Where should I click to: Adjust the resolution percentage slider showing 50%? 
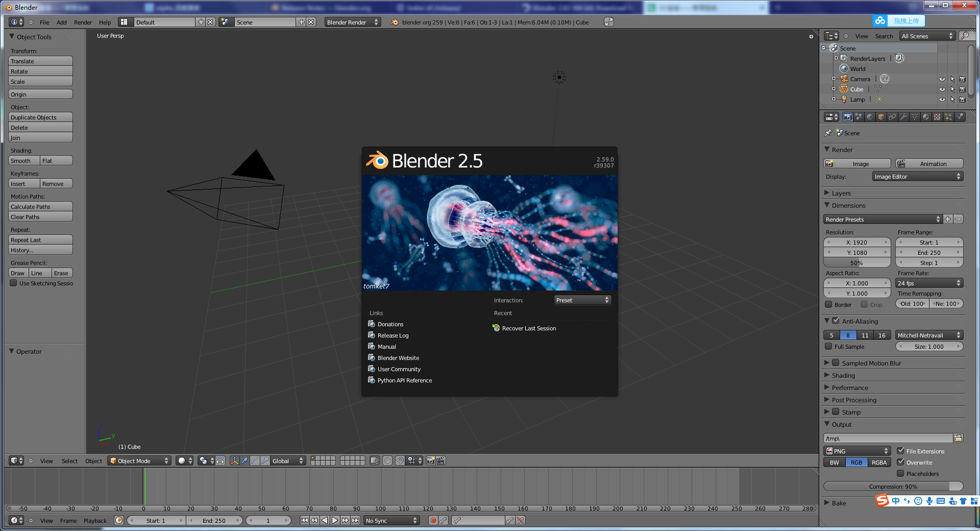856,262
